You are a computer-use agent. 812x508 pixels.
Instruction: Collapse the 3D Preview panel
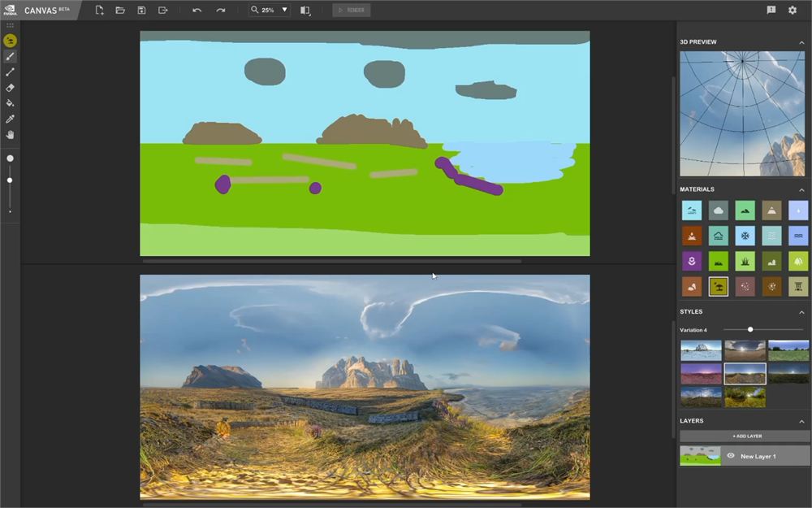[x=801, y=42]
